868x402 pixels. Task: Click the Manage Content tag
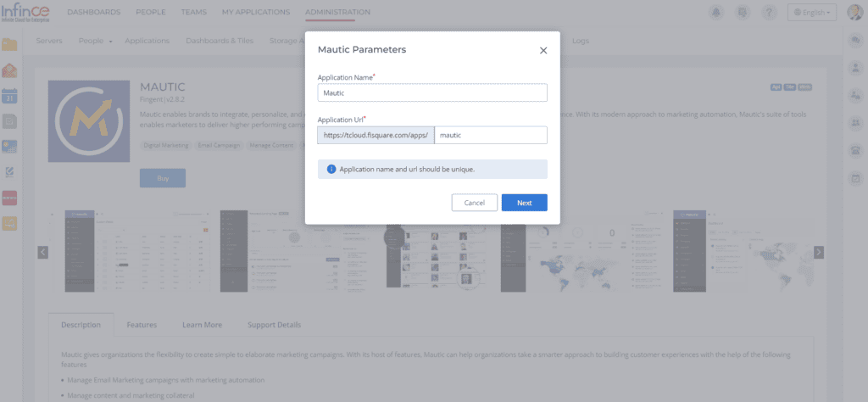click(271, 146)
